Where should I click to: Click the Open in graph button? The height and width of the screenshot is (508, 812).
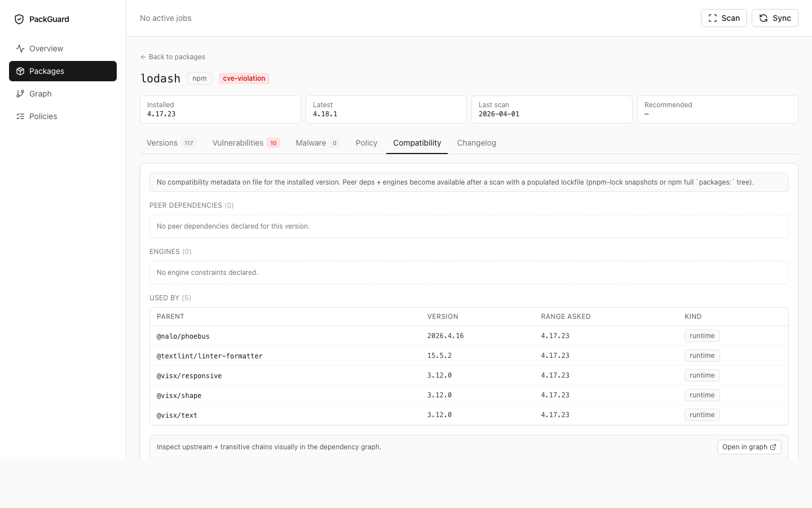(x=749, y=447)
